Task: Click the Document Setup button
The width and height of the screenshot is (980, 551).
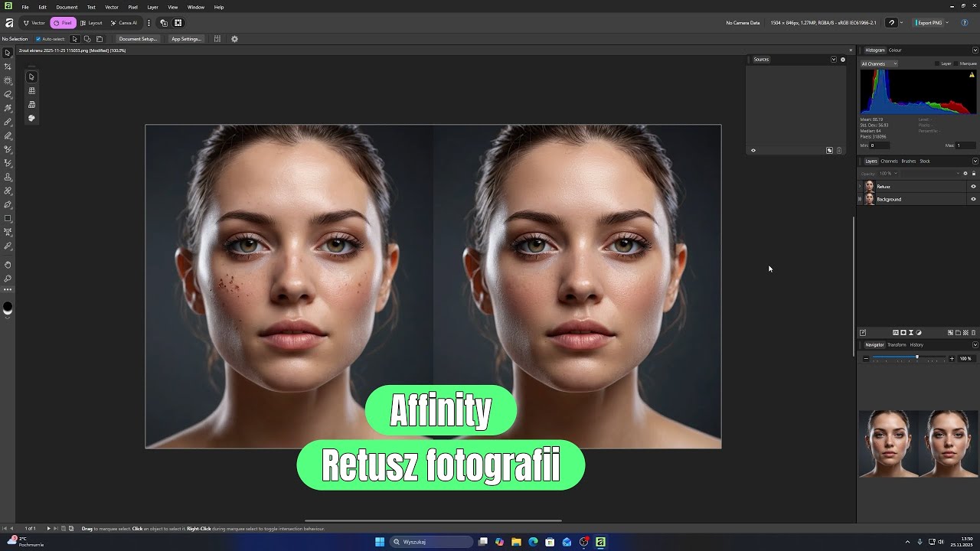Action: (x=138, y=39)
